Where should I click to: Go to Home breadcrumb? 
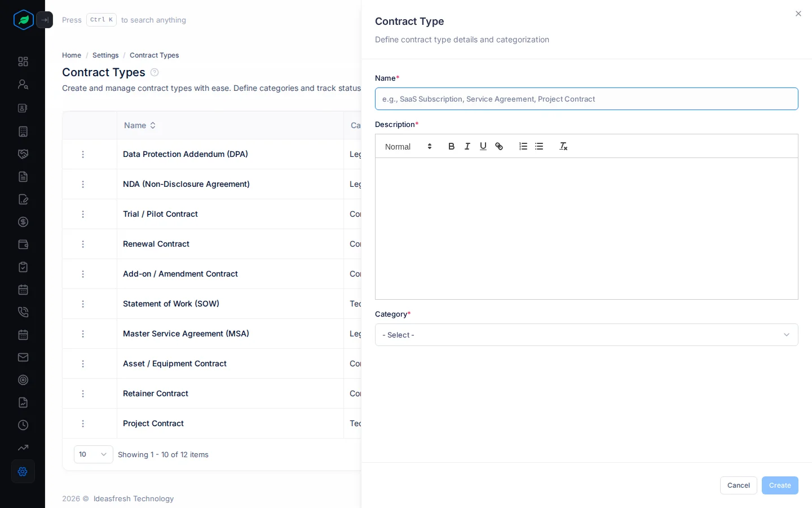pyautogui.click(x=72, y=55)
